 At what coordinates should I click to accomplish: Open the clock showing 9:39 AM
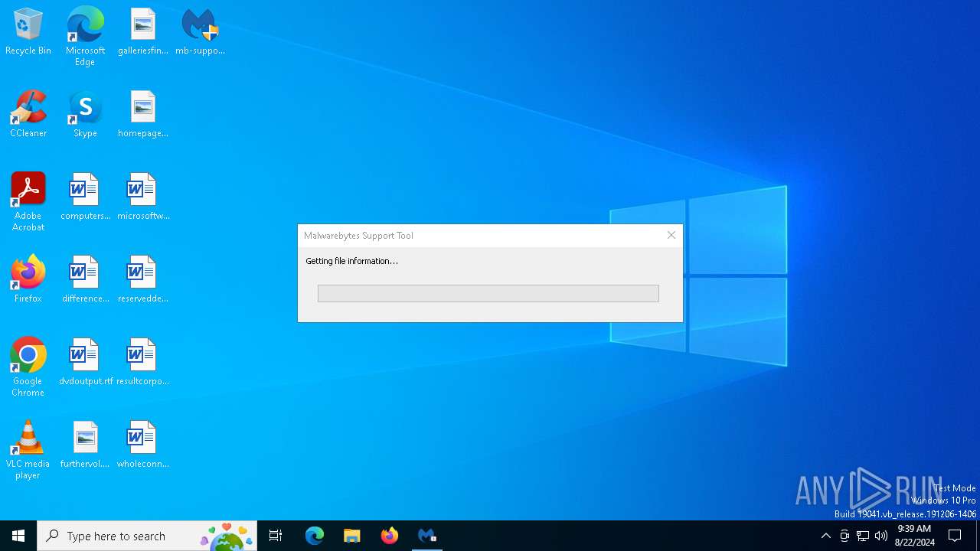[914, 536]
